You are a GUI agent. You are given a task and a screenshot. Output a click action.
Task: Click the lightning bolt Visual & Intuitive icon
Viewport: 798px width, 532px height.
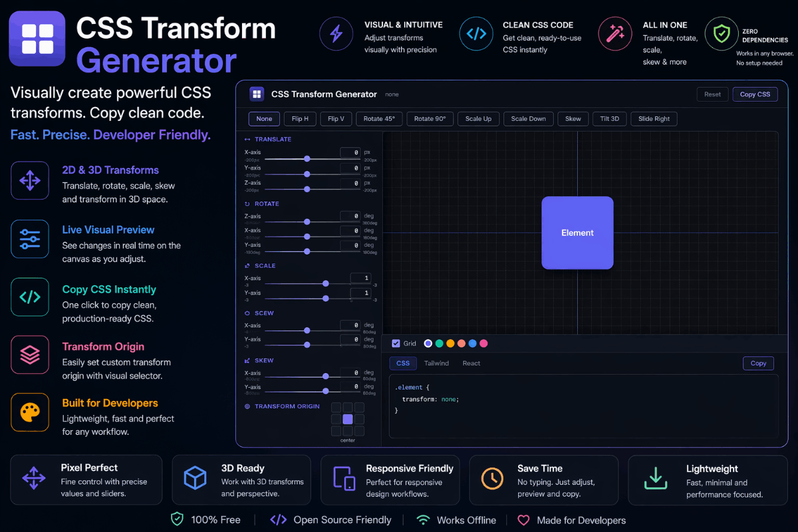(x=336, y=34)
